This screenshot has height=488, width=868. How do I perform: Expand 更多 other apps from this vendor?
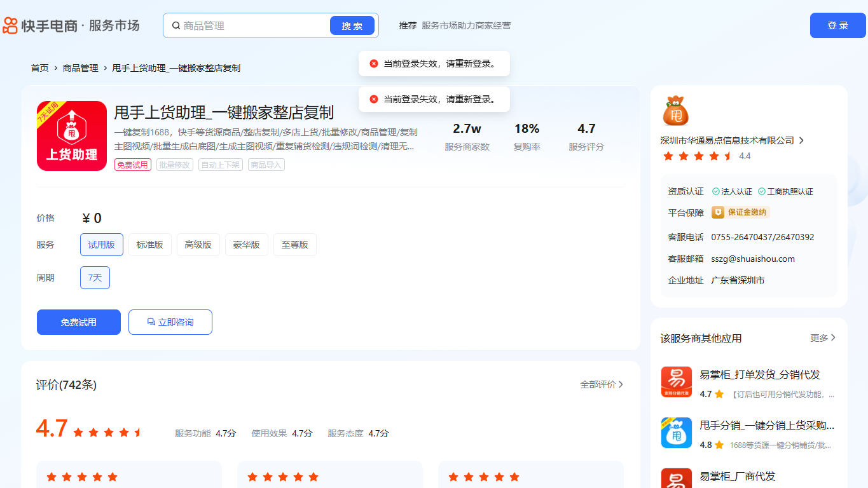[823, 338]
